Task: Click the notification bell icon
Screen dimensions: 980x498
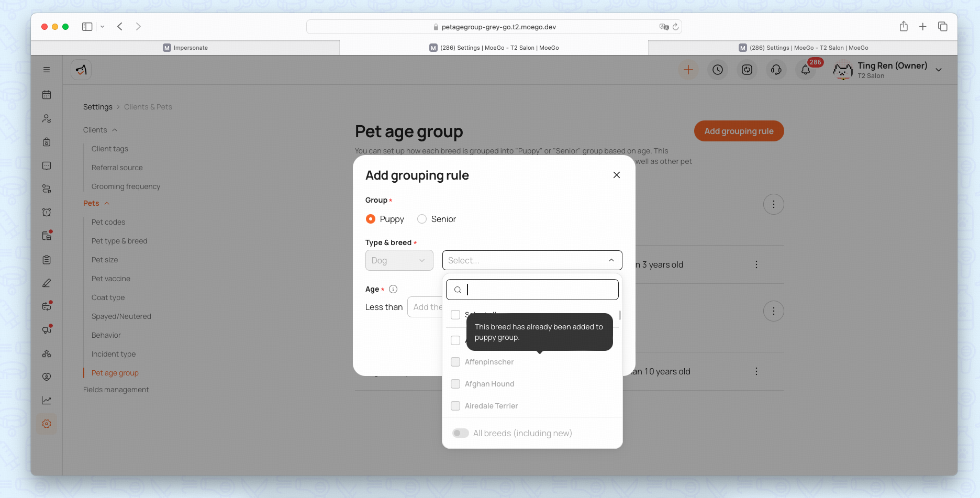Action: pyautogui.click(x=805, y=70)
